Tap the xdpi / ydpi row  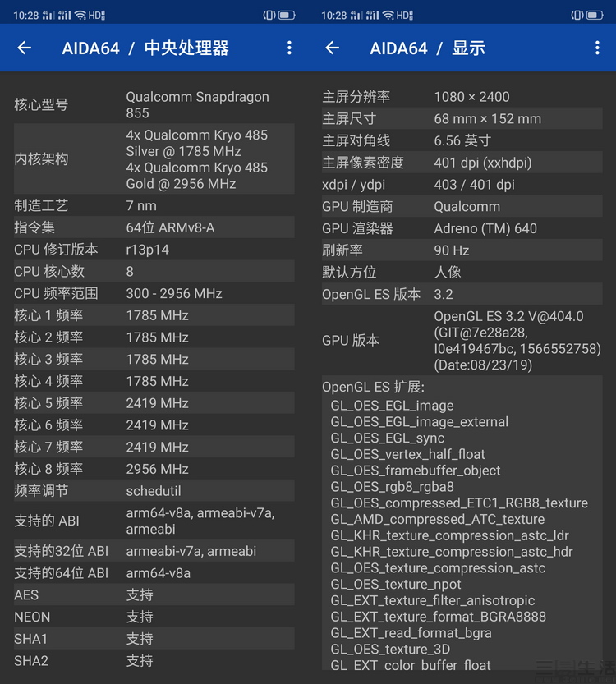pos(462,184)
